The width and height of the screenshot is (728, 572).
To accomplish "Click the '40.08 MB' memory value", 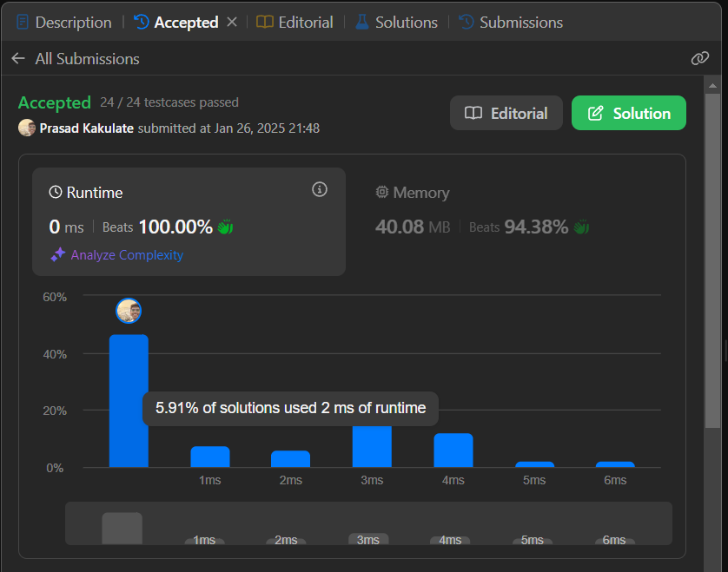I will (413, 227).
